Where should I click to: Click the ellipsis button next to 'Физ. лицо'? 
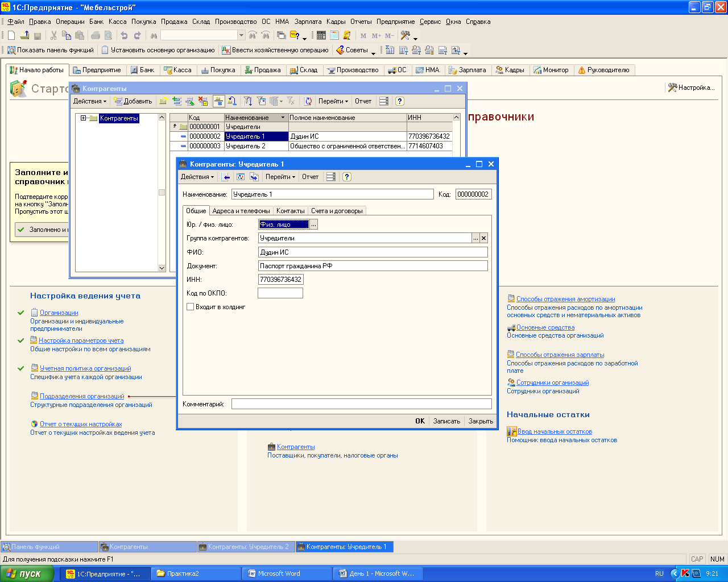[313, 225]
